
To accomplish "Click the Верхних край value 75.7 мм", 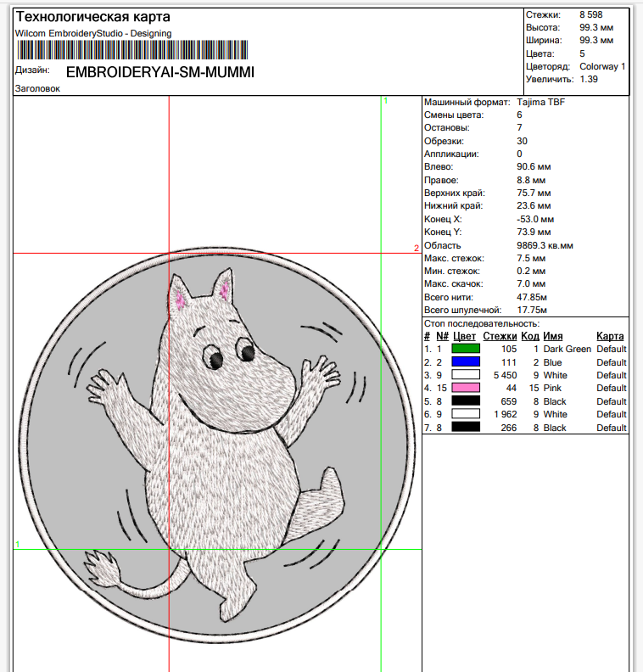I will pyautogui.click(x=534, y=193).
